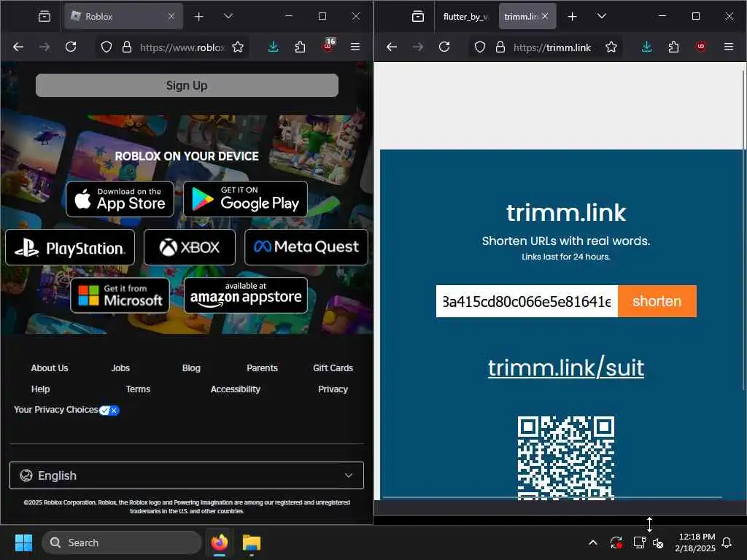Bookmark the Roblox page with star icon

point(238,47)
